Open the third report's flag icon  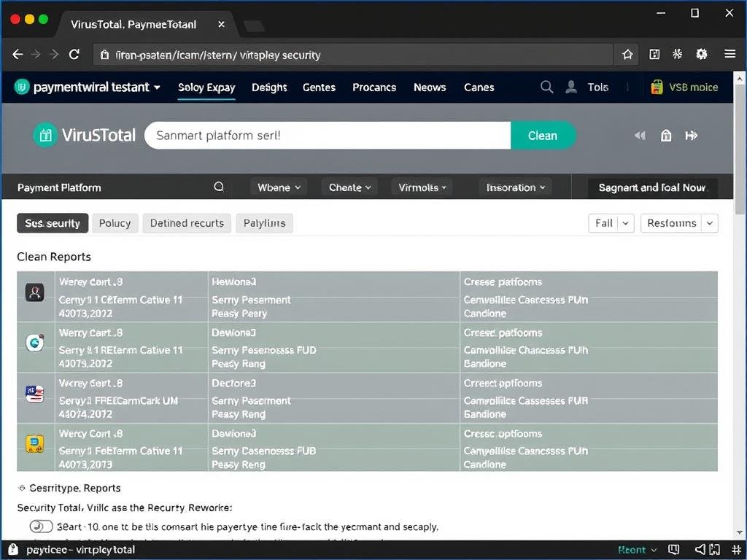click(x=34, y=394)
